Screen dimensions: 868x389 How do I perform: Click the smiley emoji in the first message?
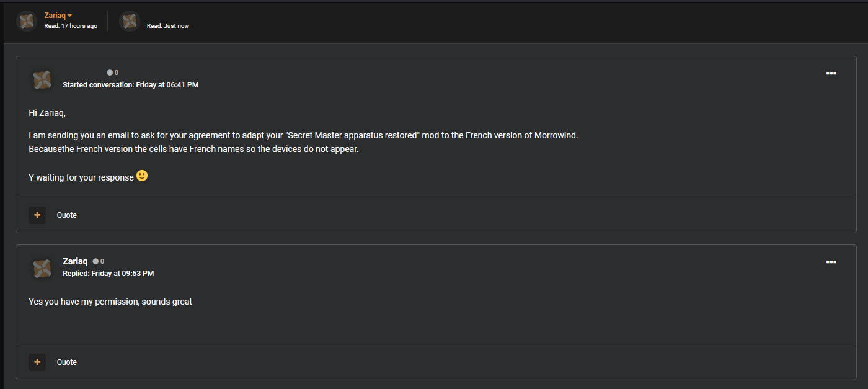pos(142,176)
